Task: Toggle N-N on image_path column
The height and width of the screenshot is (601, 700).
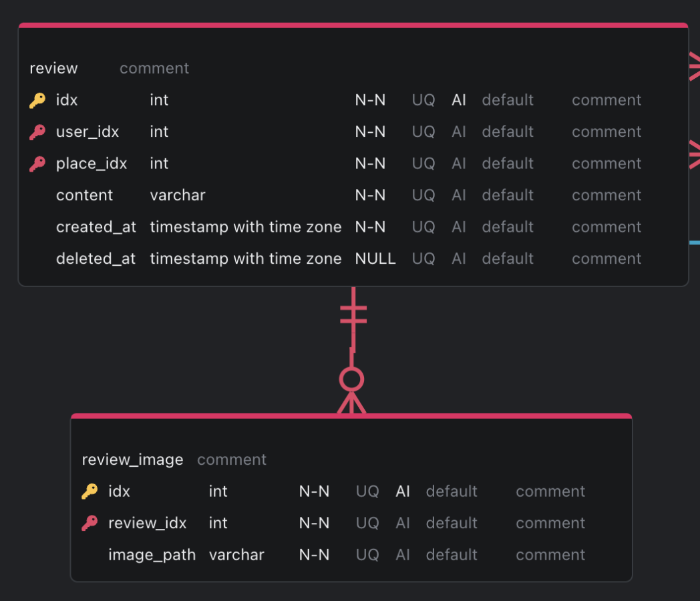Action: tap(314, 555)
